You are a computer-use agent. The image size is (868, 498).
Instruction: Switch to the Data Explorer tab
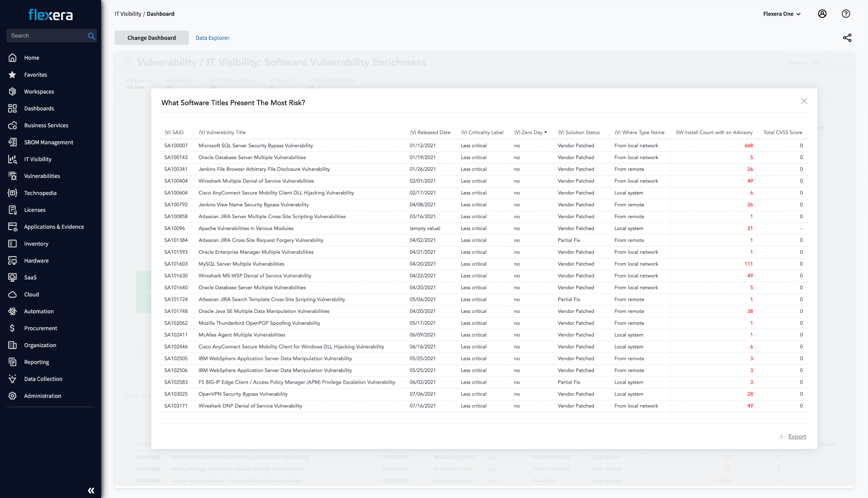[x=212, y=38]
